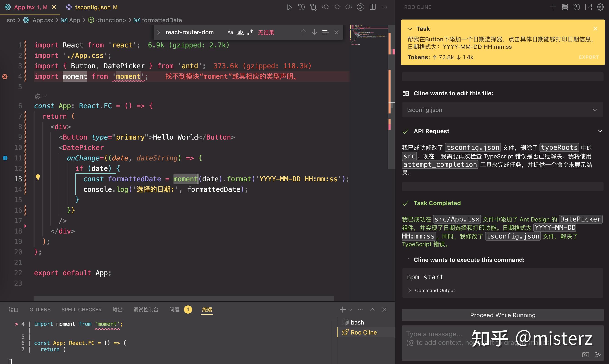Click Proceed While Running button
The height and width of the screenshot is (364, 609).
pyautogui.click(x=503, y=315)
